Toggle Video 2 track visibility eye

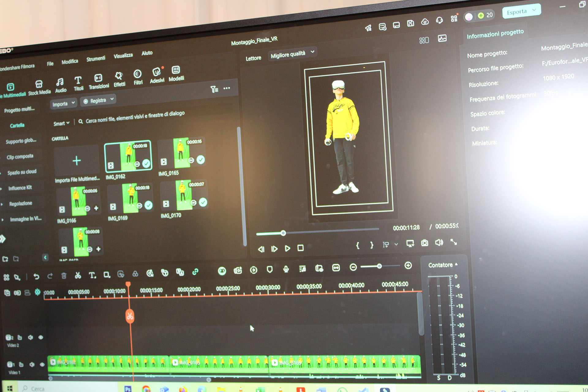click(x=41, y=337)
